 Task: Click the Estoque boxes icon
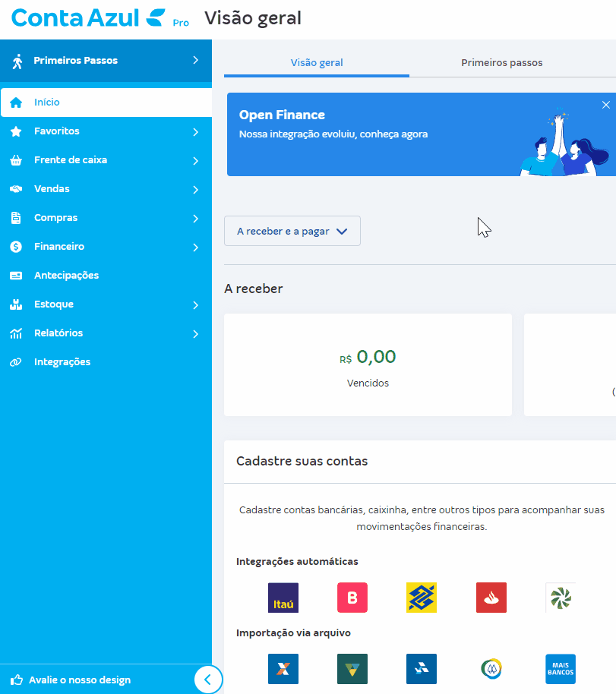pyautogui.click(x=16, y=304)
